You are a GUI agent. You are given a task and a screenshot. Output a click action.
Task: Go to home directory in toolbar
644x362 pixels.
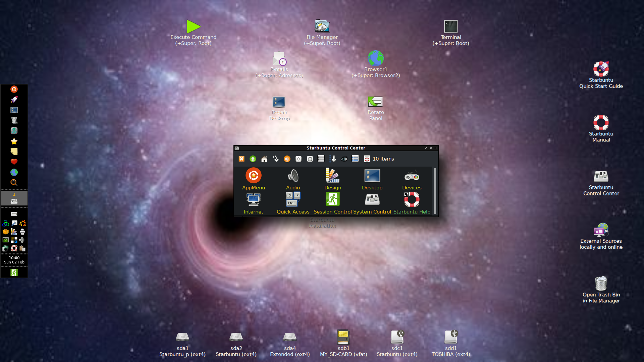point(264,159)
